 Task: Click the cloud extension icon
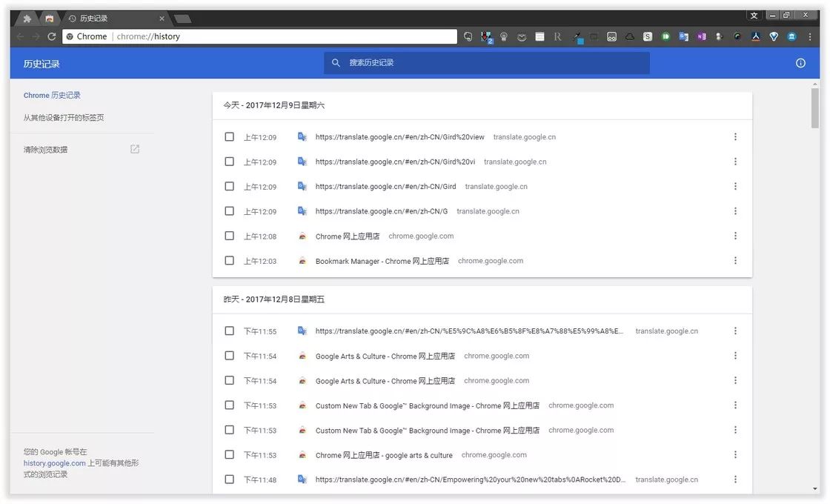click(629, 36)
